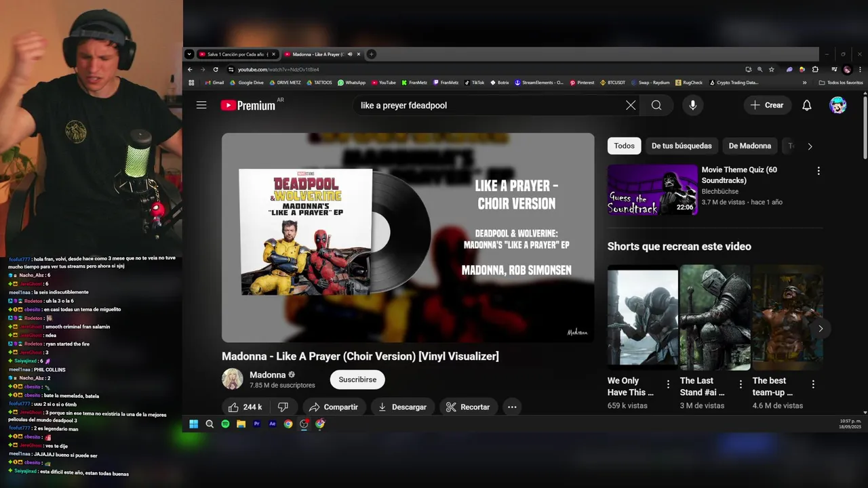Open the WhatsApp bookmark
Screen dimensions: 868x488
[351, 83]
